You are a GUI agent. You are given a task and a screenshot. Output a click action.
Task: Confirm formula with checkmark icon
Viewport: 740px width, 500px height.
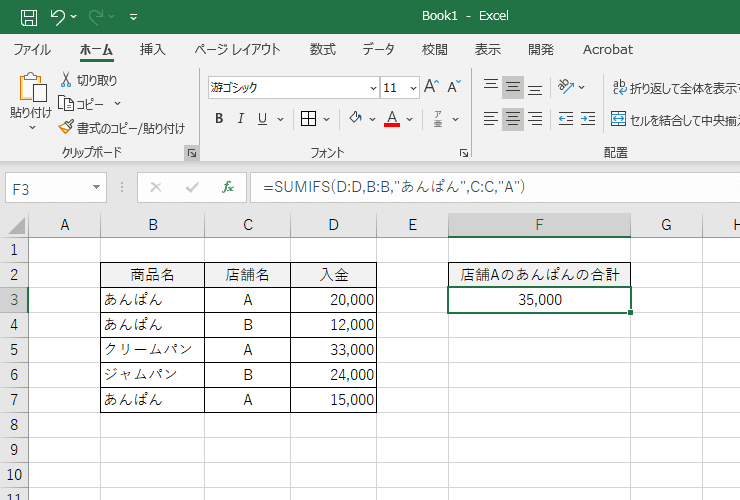[x=192, y=188]
